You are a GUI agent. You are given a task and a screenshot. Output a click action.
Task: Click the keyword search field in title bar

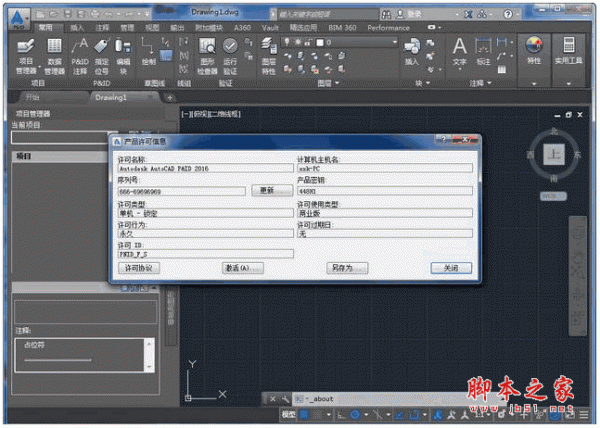pyautogui.click(x=328, y=14)
